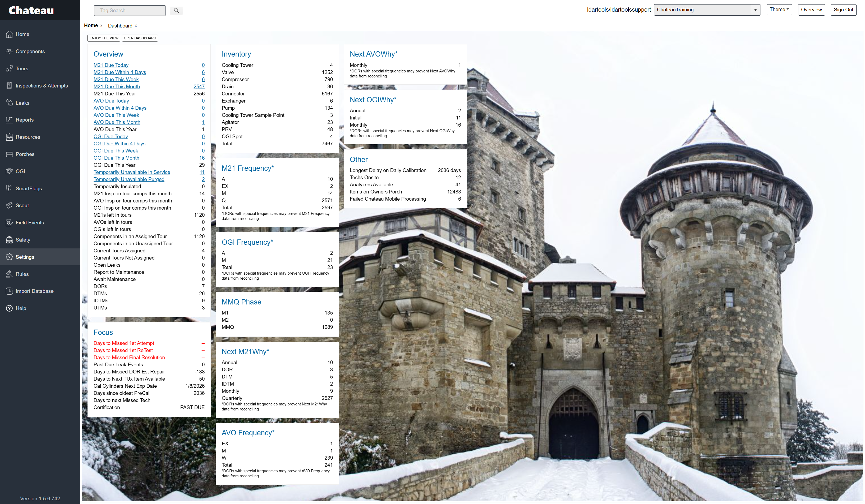
Task: Click the SmartFlags flag icon
Action: (9, 188)
